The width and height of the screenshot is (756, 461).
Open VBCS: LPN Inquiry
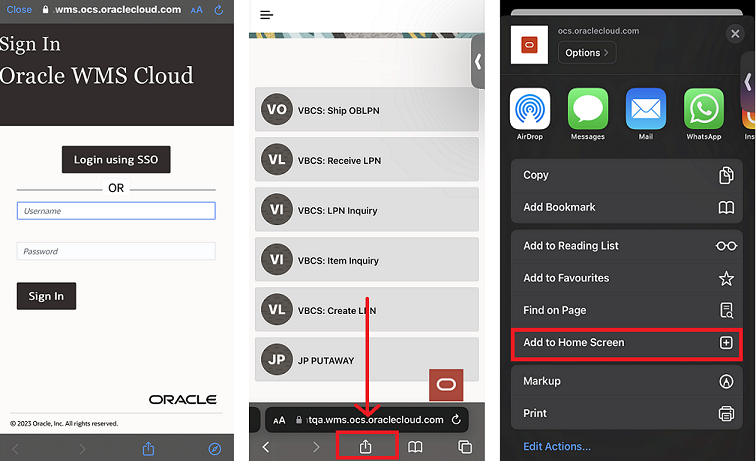(x=367, y=210)
